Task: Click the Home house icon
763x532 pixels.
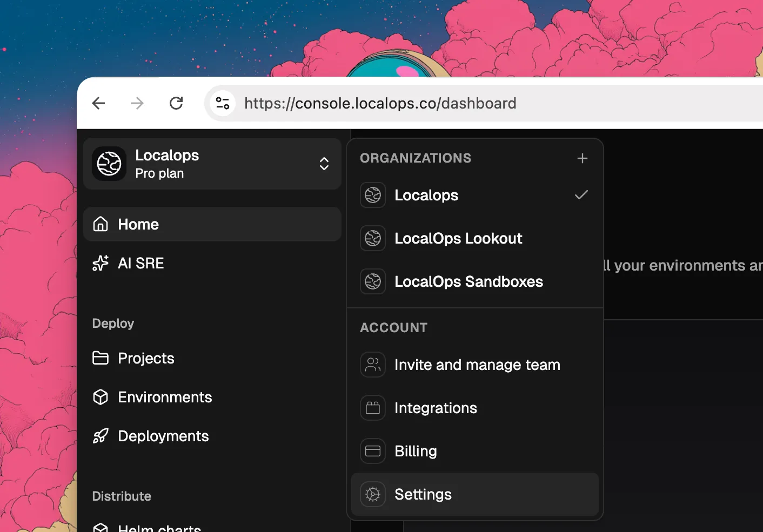Action: coord(101,224)
